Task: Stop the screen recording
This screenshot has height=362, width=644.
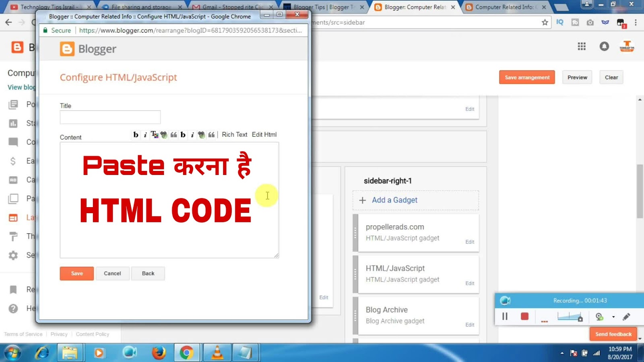Action: pos(524,317)
